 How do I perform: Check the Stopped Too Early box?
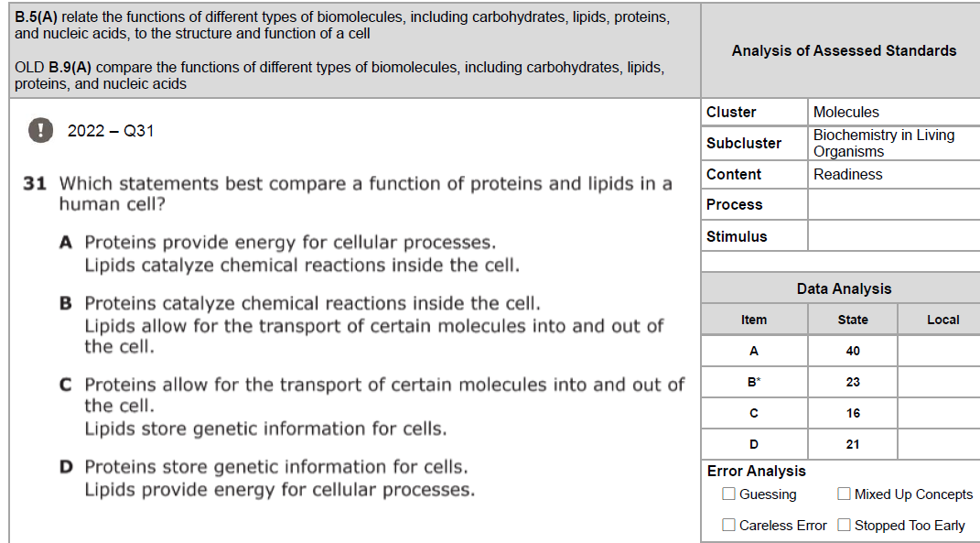click(x=844, y=525)
